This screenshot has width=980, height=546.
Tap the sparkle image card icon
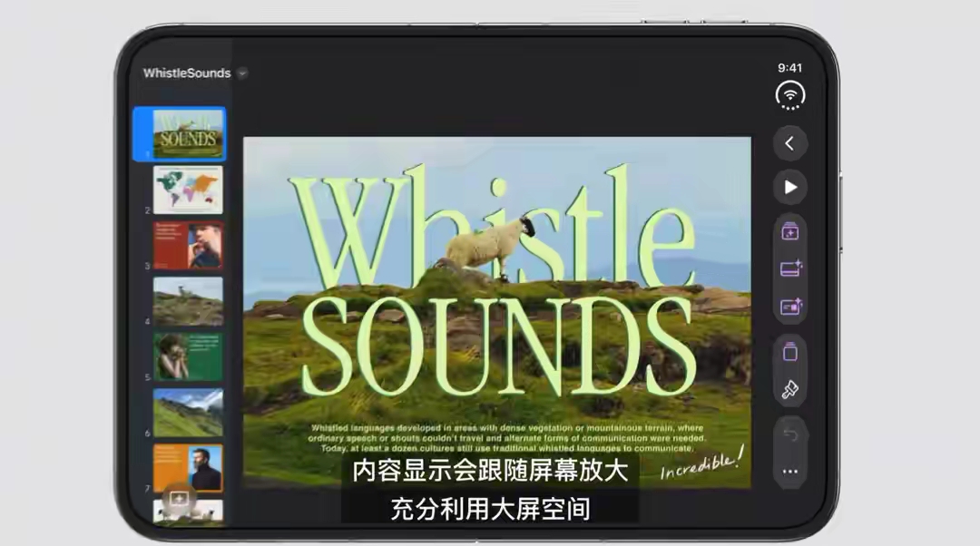click(790, 307)
